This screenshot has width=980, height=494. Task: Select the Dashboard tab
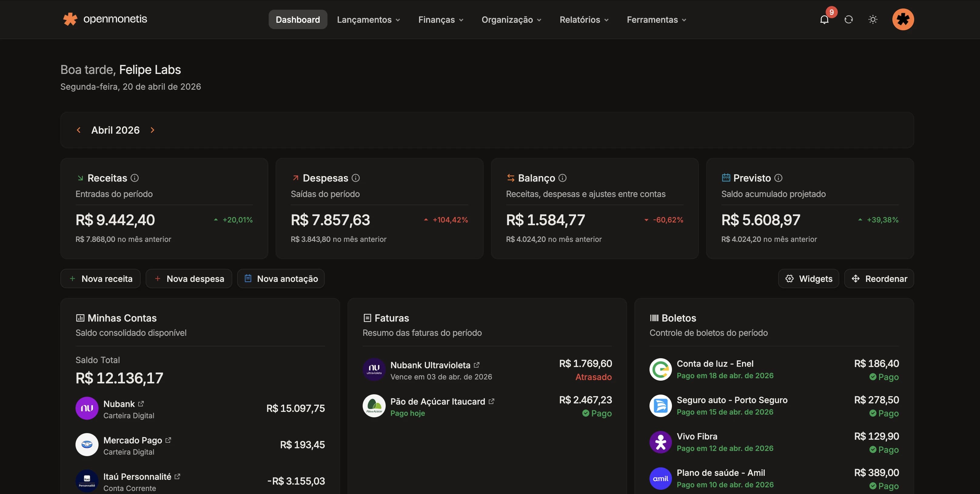coord(297,19)
